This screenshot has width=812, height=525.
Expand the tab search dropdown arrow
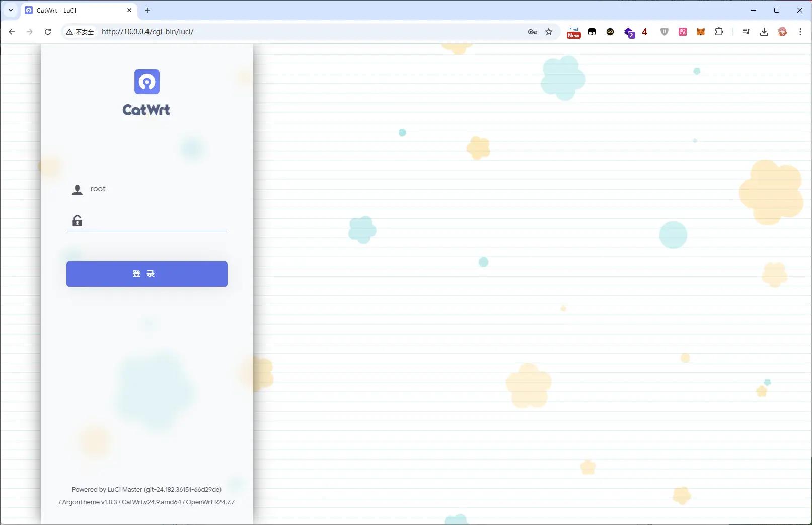11,10
